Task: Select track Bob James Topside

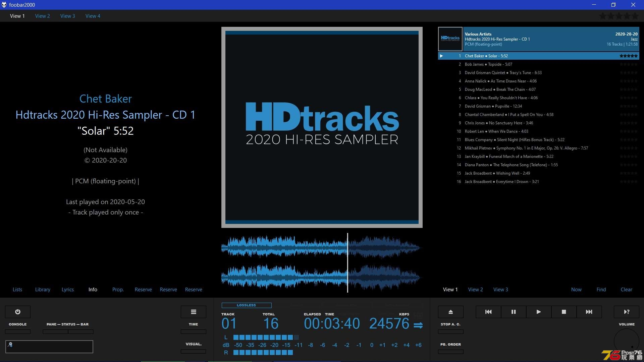Action: [539, 64]
